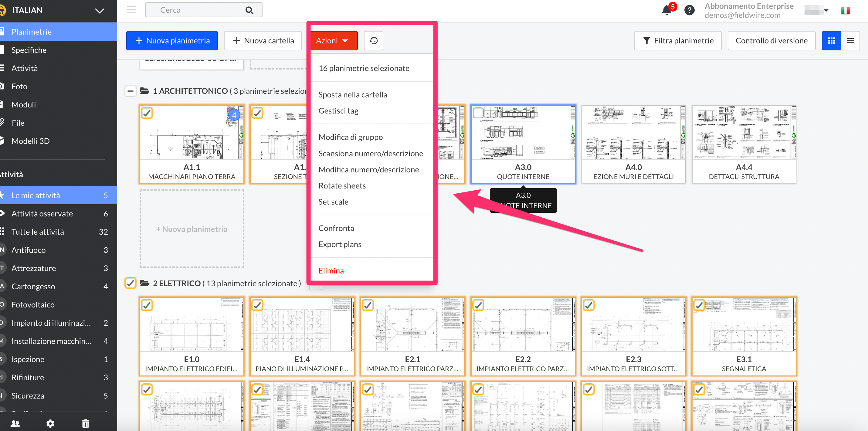Collapse the 1 ARCHITETTONICO folder

pos(131,91)
